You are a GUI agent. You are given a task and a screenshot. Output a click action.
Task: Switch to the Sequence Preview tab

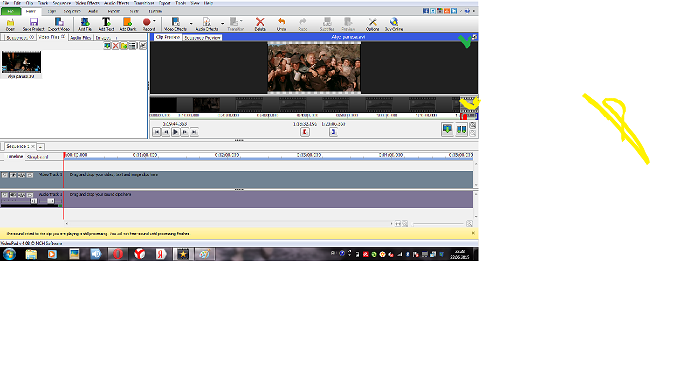[202, 38]
